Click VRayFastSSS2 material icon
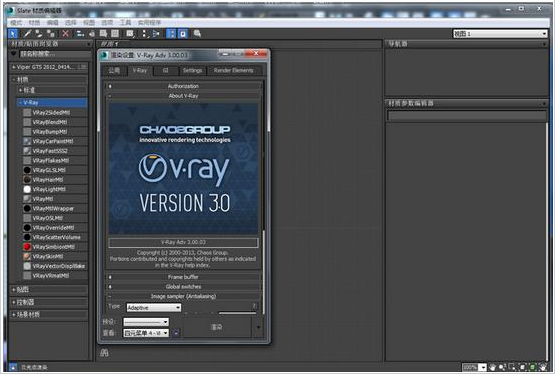Screen dimensions: 555x375 [27, 151]
